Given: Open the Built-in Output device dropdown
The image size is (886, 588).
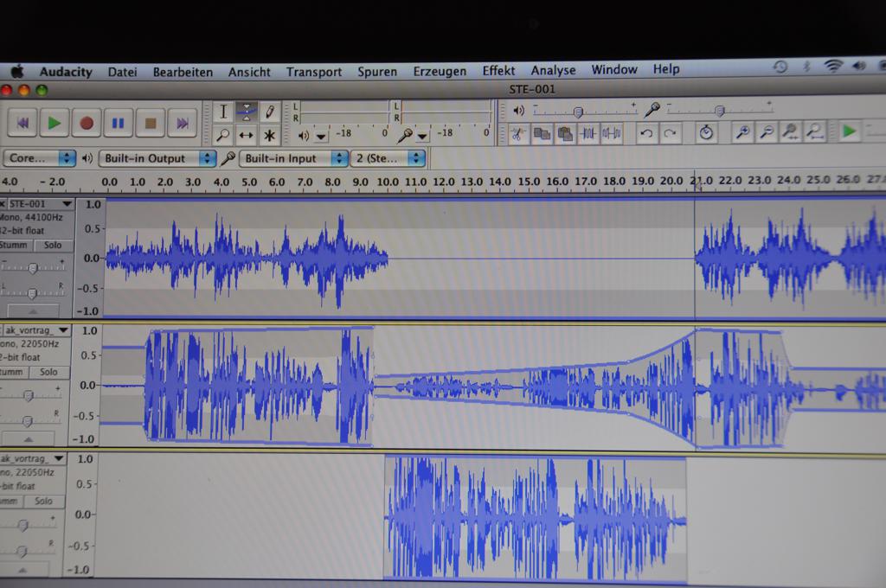Looking at the screenshot, I should [157, 158].
